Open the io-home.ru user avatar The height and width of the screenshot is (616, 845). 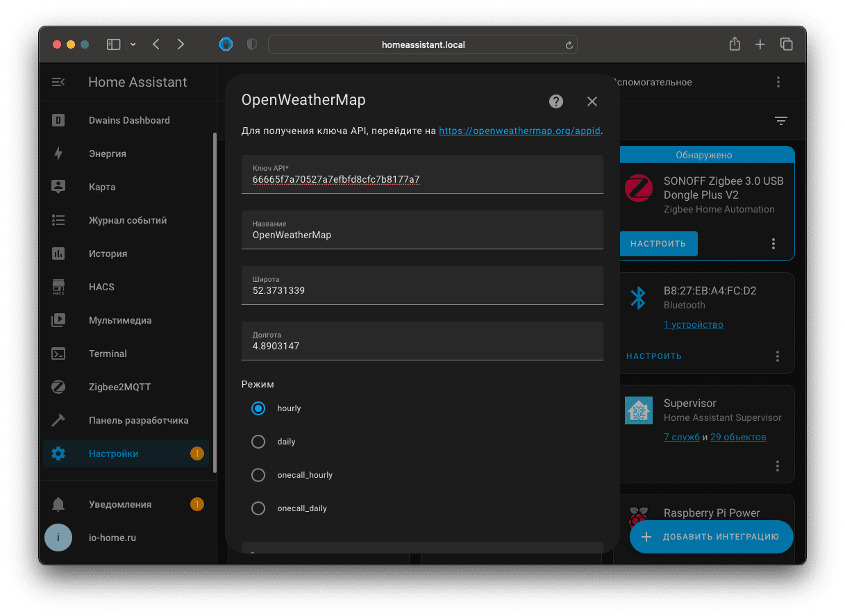click(x=58, y=538)
